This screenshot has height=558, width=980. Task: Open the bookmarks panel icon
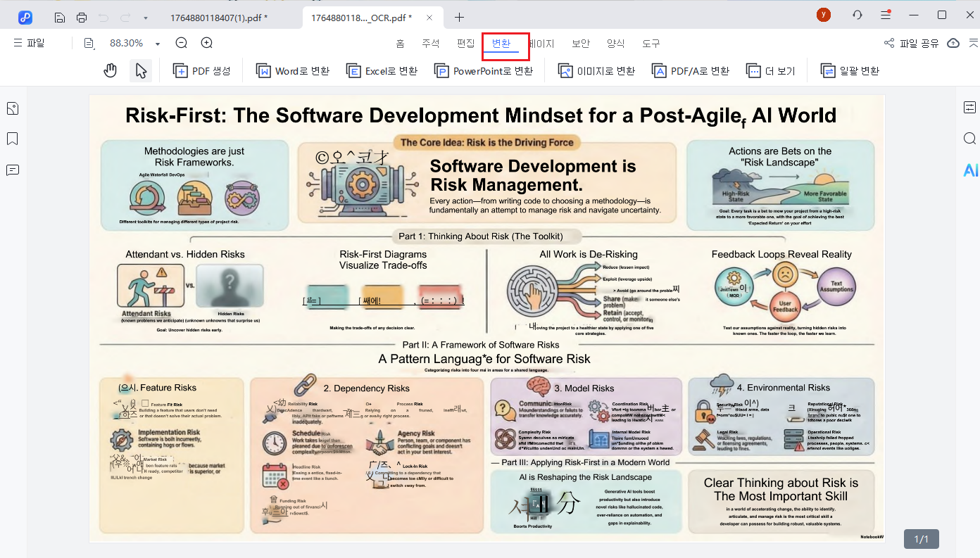(x=12, y=139)
